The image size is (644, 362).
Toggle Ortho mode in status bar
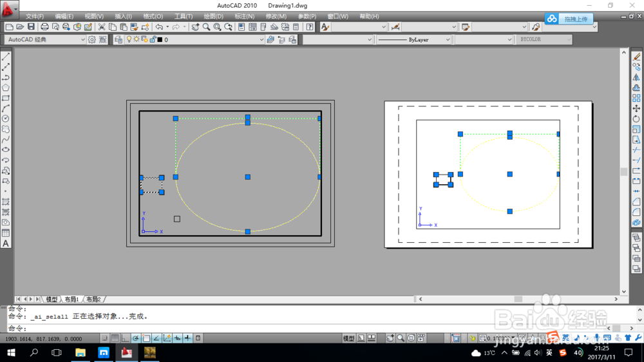click(x=126, y=338)
